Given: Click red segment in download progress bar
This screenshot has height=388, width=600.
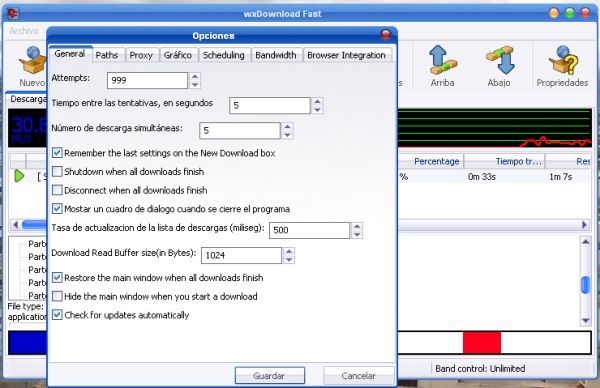Looking at the screenshot, I should tap(482, 342).
